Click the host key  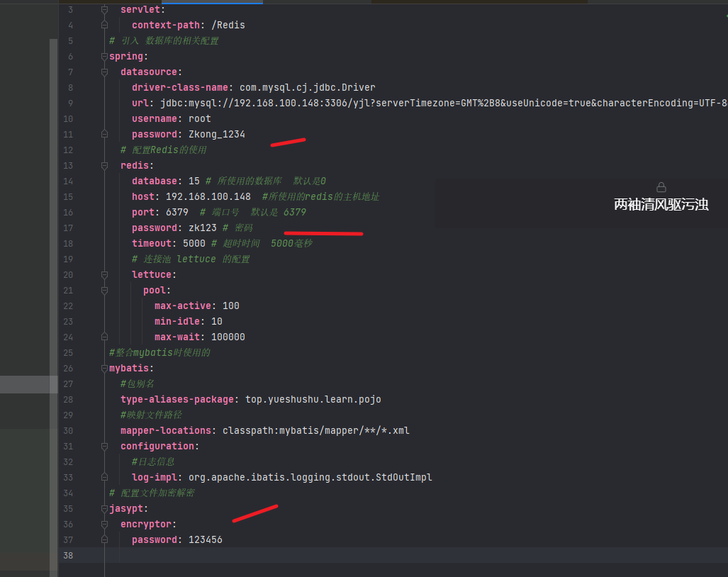coord(143,197)
